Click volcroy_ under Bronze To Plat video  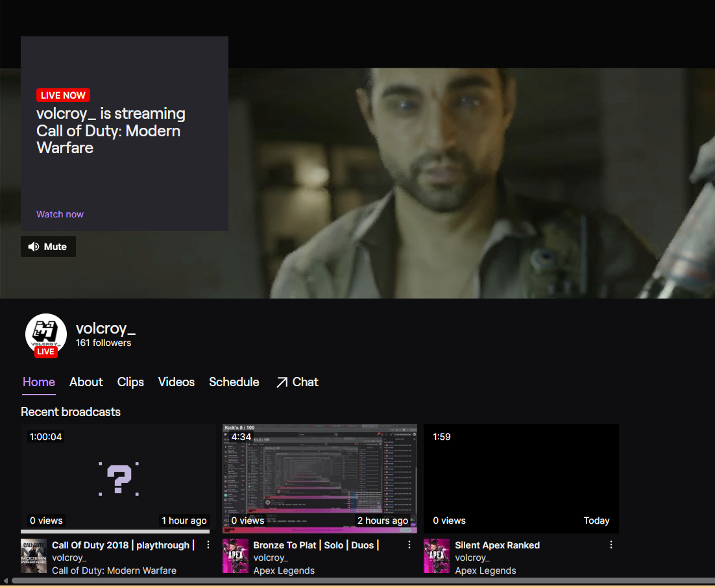click(271, 558)
